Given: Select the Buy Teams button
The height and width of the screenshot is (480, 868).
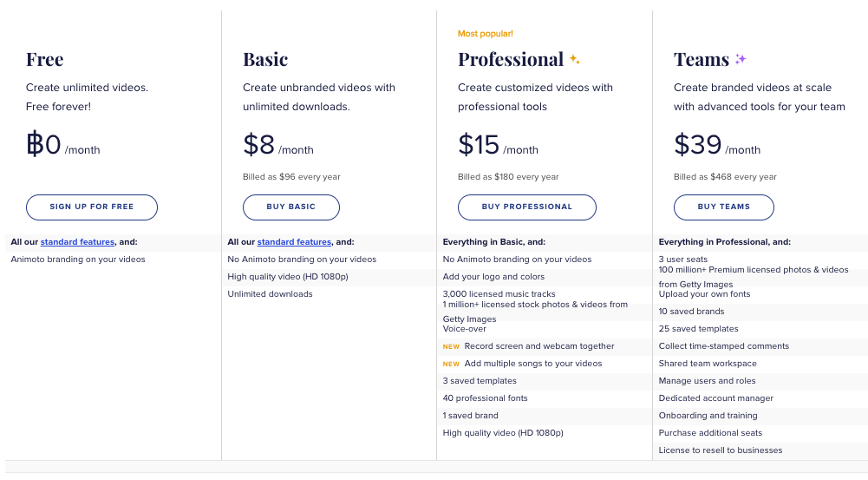Looking at the screenshot, I should (x=724, y=207).
